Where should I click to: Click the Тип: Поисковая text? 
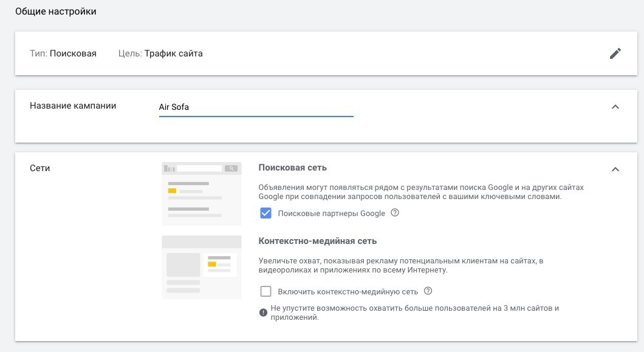pyautogui.click(x=63, y=53)
